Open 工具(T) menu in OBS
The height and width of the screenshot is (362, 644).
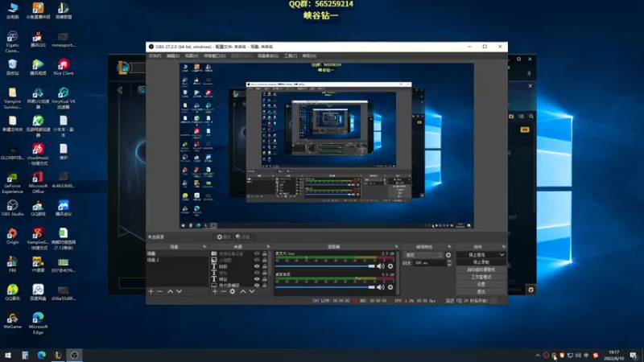point(291,56)
